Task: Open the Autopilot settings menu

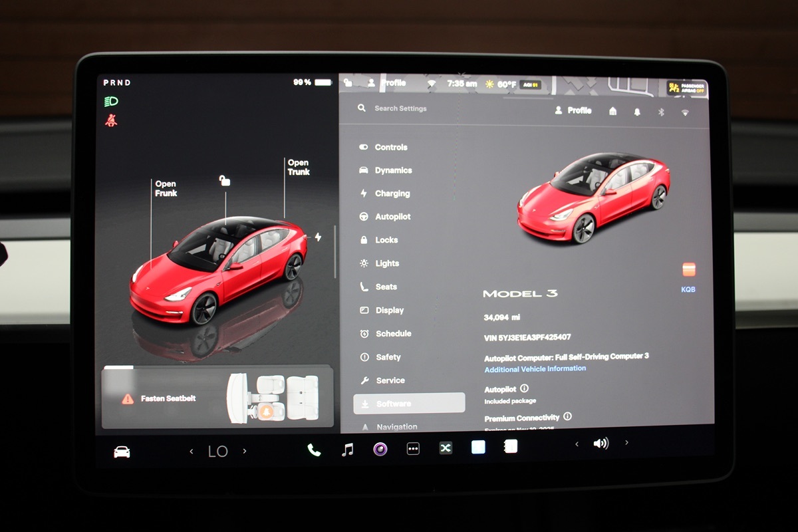Action: point(392,217)
